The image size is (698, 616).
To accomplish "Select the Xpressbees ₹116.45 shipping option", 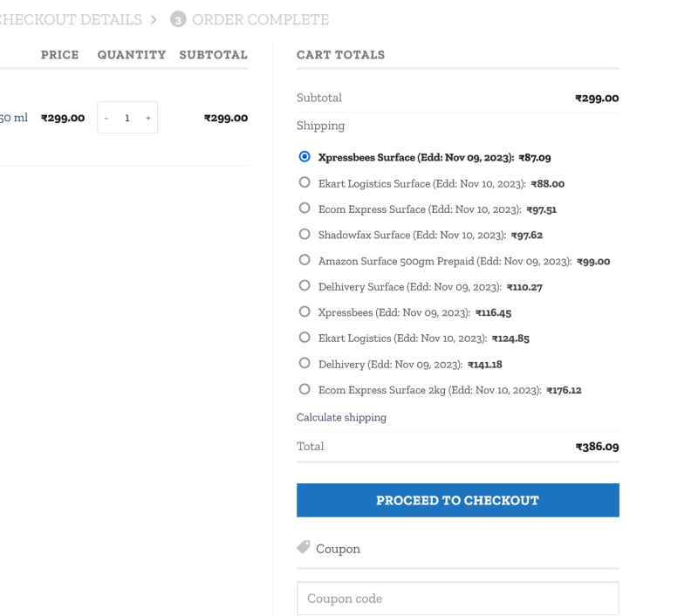I will tap(304, 311).
